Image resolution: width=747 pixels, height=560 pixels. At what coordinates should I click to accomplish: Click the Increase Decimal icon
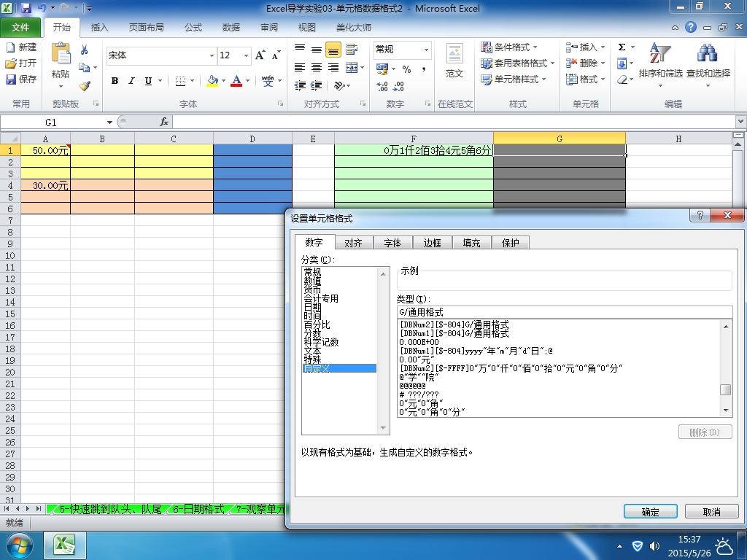coord(382,86)
